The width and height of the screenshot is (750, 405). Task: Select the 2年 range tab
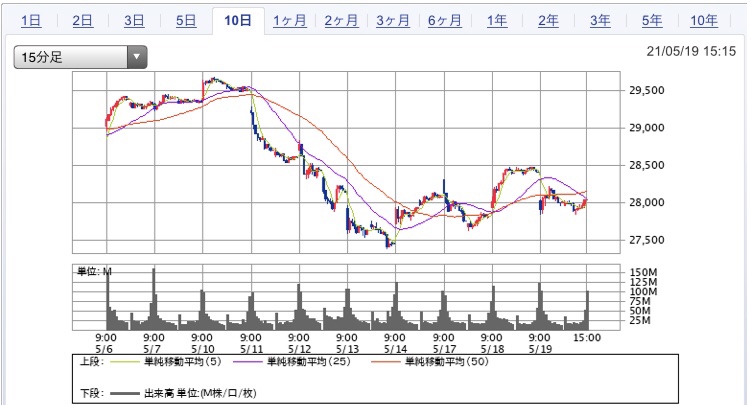tap(548, 21)
